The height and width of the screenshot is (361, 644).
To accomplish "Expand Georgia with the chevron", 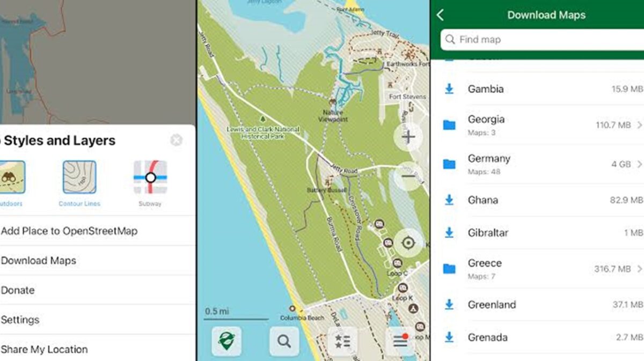I will [x=639, y=125].
